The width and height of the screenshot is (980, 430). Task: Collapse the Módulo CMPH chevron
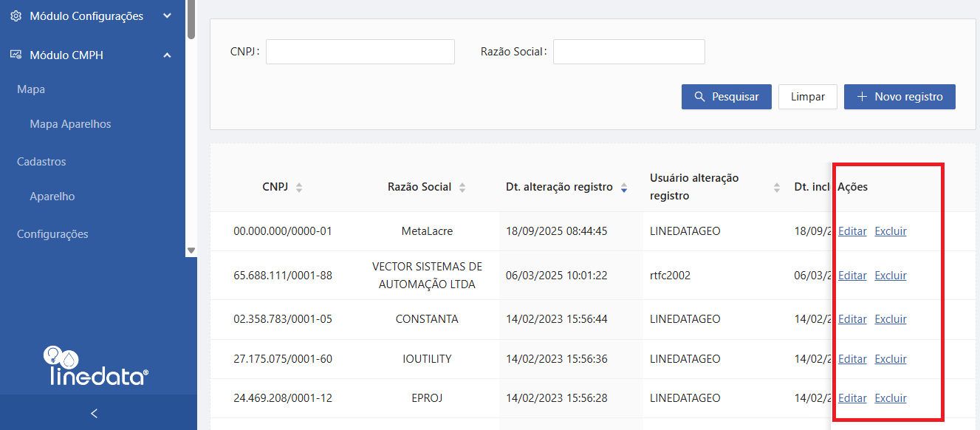[168, 55]
